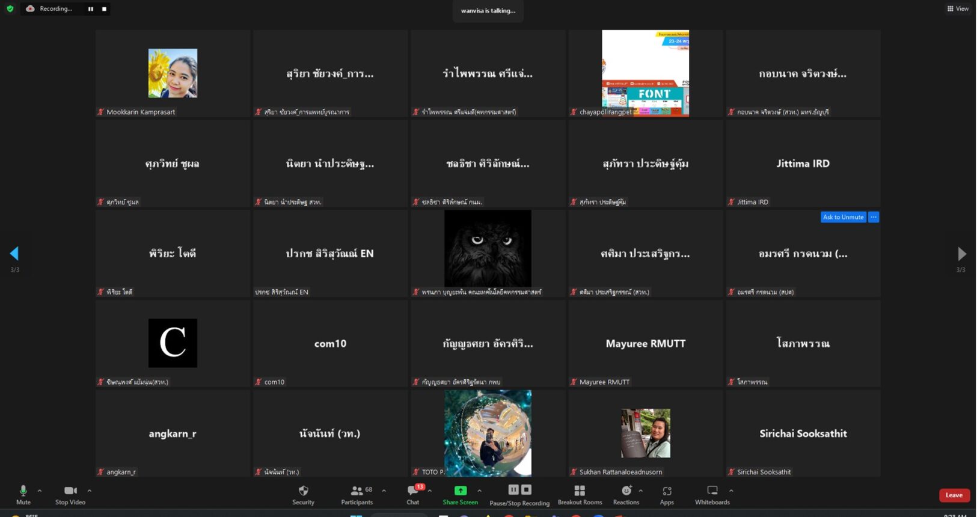Open the Apps panel
This screenshot has width=980, height=517.
click(667, 495)
